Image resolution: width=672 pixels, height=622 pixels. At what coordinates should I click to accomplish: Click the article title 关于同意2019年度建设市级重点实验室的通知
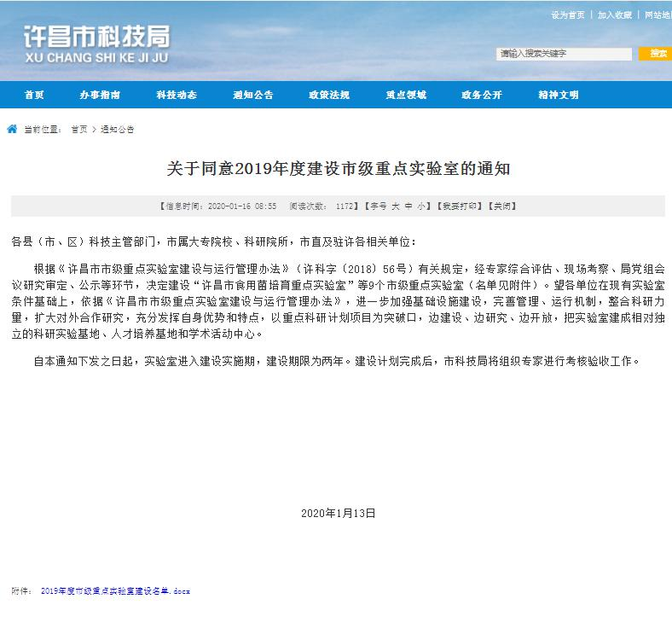point(339,168)
